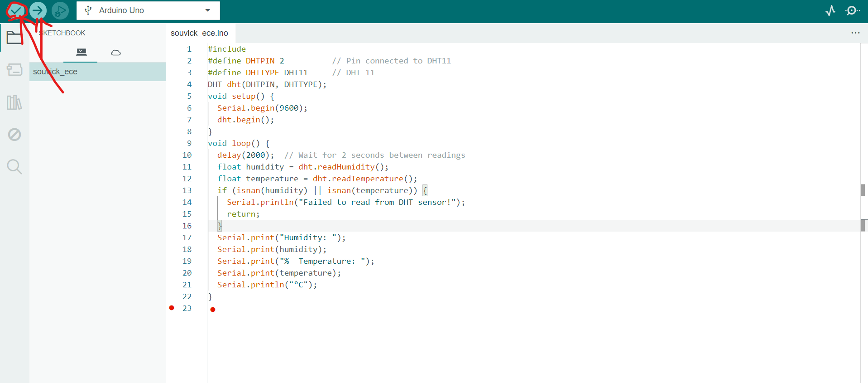
Task: Click line number 16 in the gutter
Action: pos(187,226)
